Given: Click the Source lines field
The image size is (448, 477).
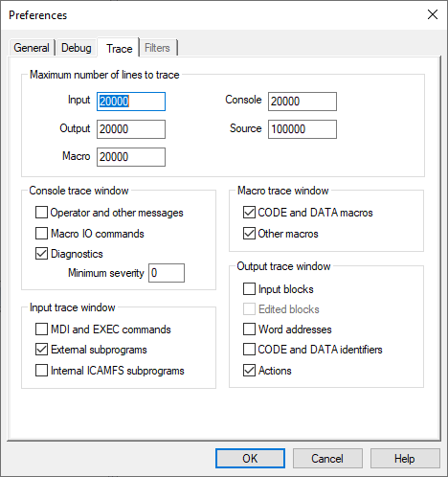Looking at the screenshot, I should click(x=302, y=129).
